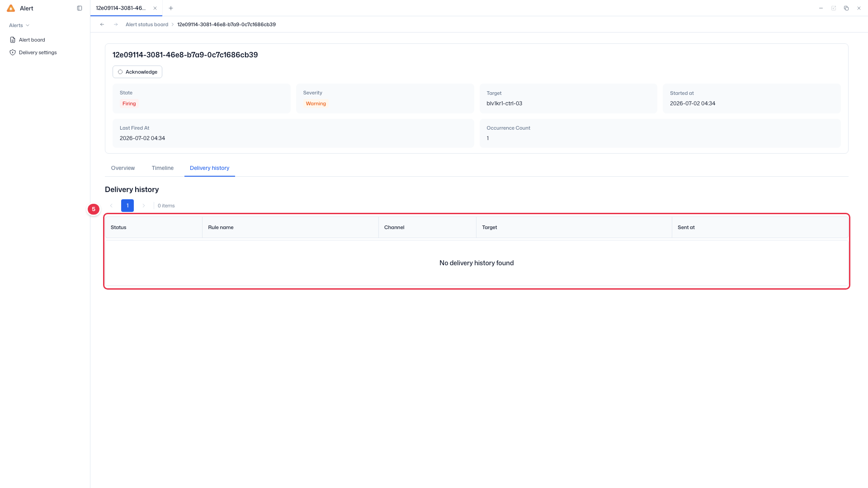Go back with the left arrow
The height and width of the screenshot is (488, 868).
click(x=102, y=24)
